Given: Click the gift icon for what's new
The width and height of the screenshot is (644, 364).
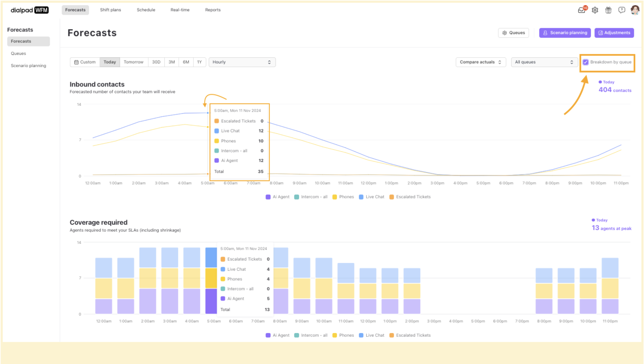Looking at the screenshot, I should 608,10.
